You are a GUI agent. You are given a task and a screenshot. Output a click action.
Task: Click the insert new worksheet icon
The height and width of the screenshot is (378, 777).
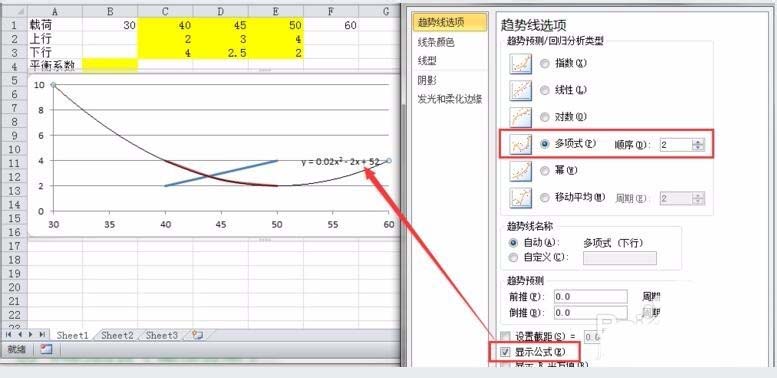[197, 335]
